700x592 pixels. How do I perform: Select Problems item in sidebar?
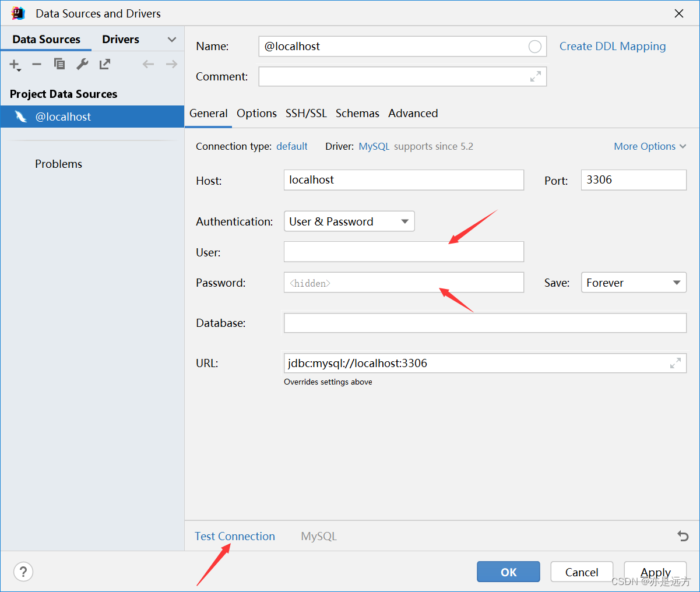click(58, 164)
